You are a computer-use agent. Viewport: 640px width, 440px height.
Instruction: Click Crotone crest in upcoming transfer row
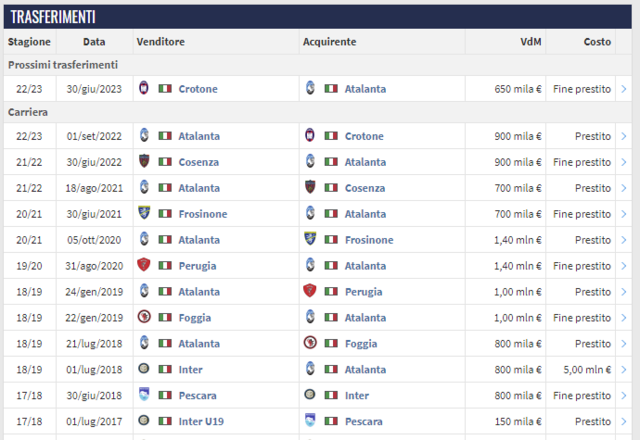(x=144, y=88)
